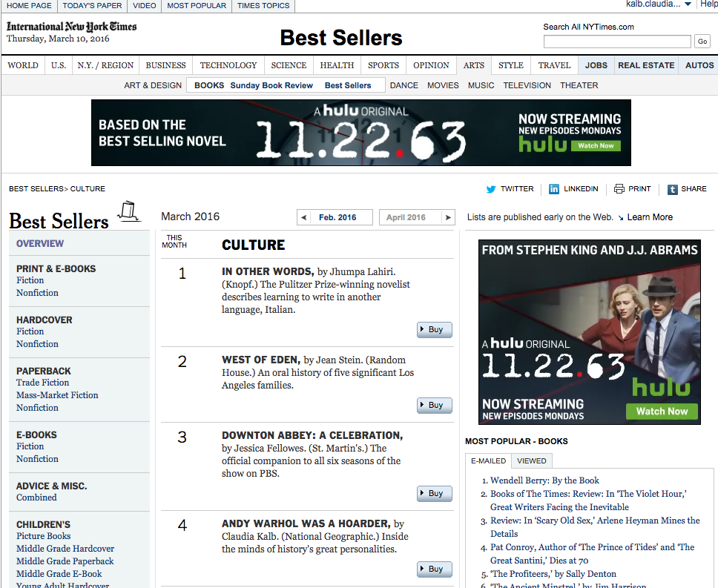Open the kalb.claudia account dropdown

(x=688, y=4)
